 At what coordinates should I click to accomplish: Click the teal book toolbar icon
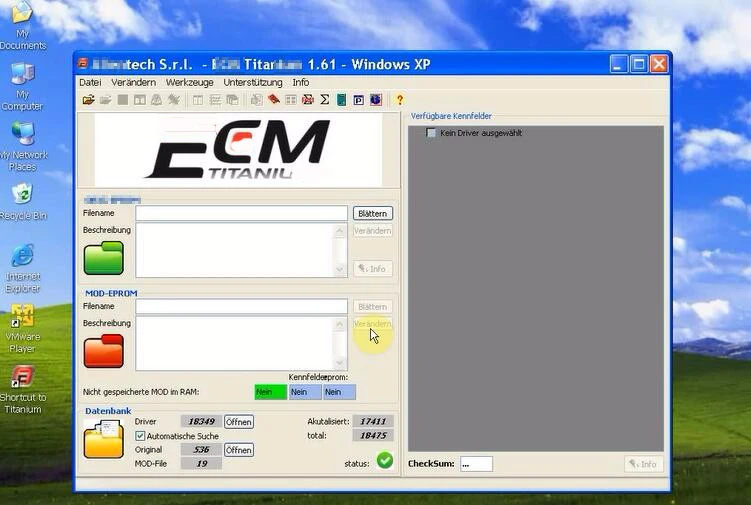point(341,100)
